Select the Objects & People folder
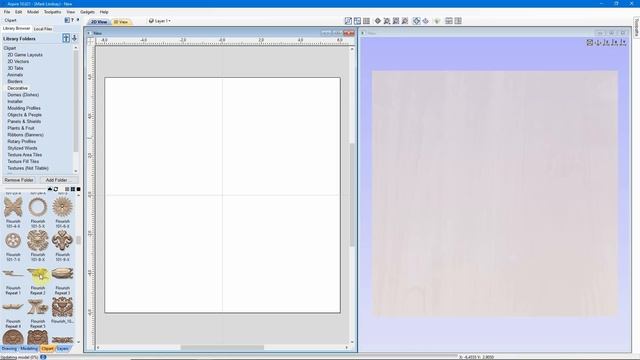Image resolution: width=640 pixels, height=360 pixels. (24, 115)
